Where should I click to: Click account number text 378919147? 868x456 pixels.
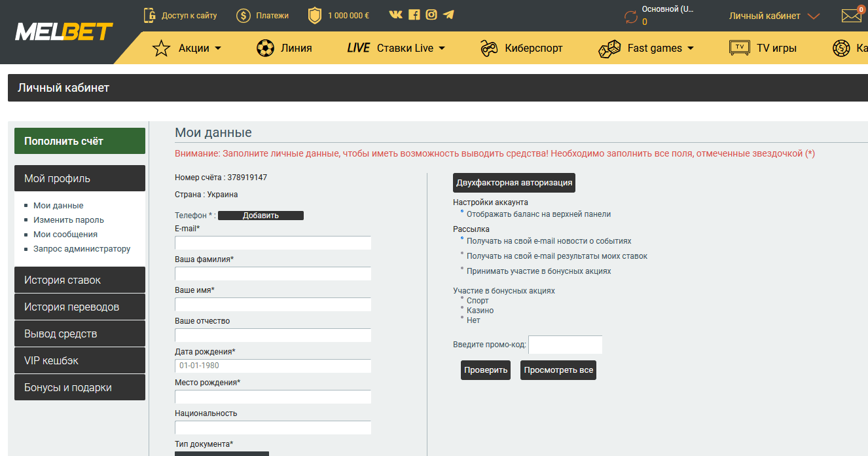[247, 178]
